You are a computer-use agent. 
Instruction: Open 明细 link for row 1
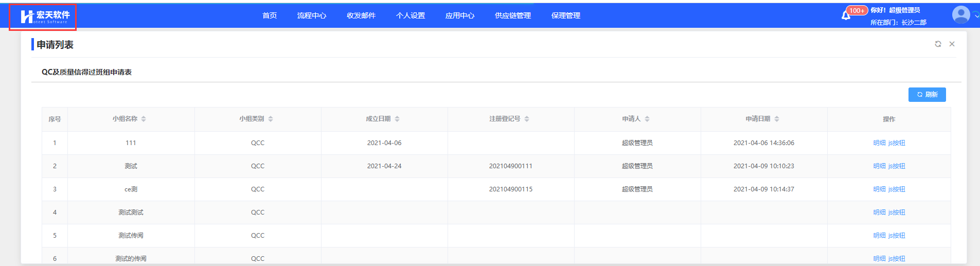879,143
